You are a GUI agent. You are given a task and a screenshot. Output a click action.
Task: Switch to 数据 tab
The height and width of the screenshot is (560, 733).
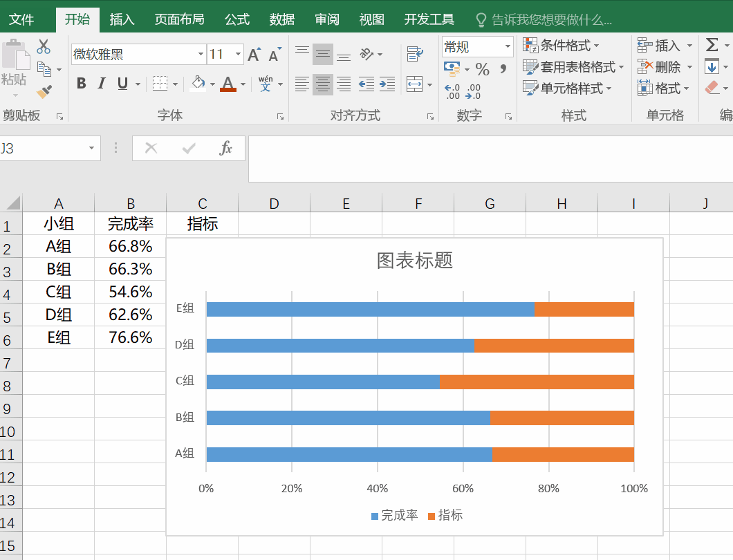282,19
